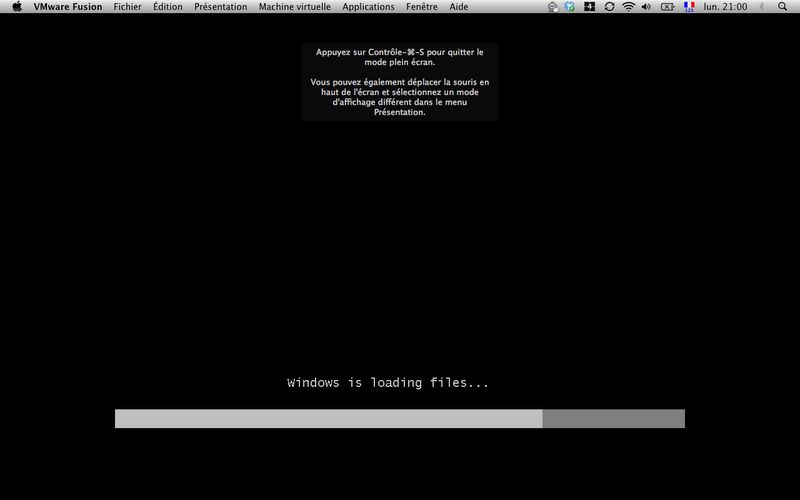Image resolution: width=800 pixels, height=500 pixels.
Task: Open the Machine virtuelle menu
Action: tap(294, 7)
